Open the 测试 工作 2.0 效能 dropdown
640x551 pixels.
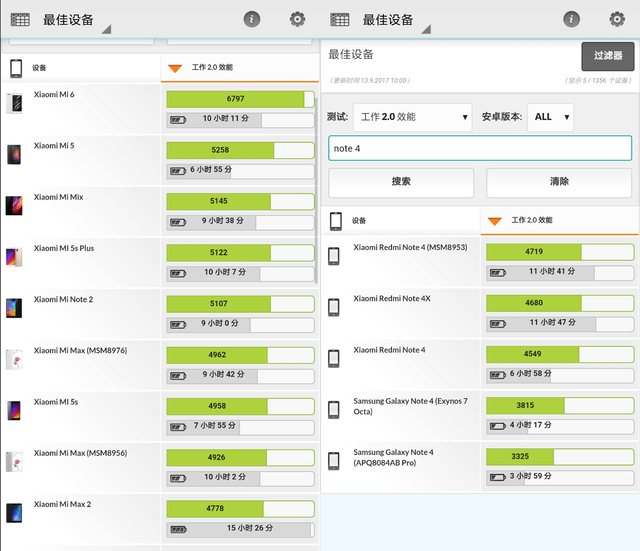point(413,117)
